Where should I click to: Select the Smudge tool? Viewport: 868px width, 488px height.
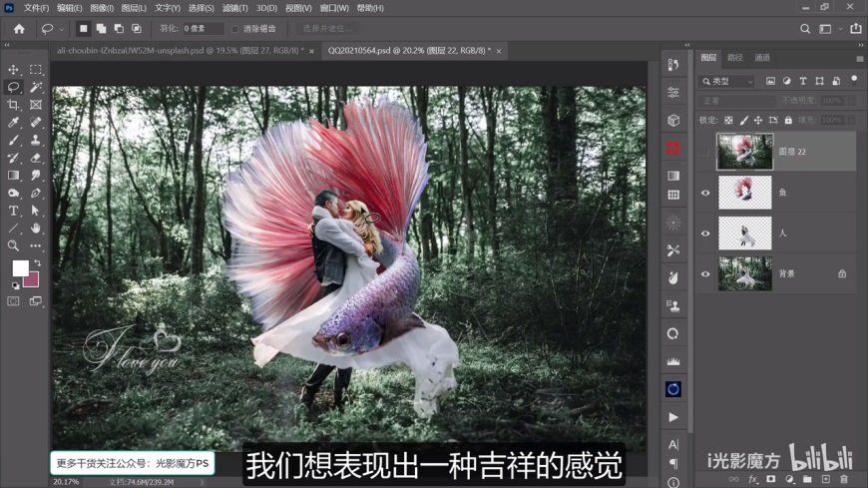click(x=36, y=176)
